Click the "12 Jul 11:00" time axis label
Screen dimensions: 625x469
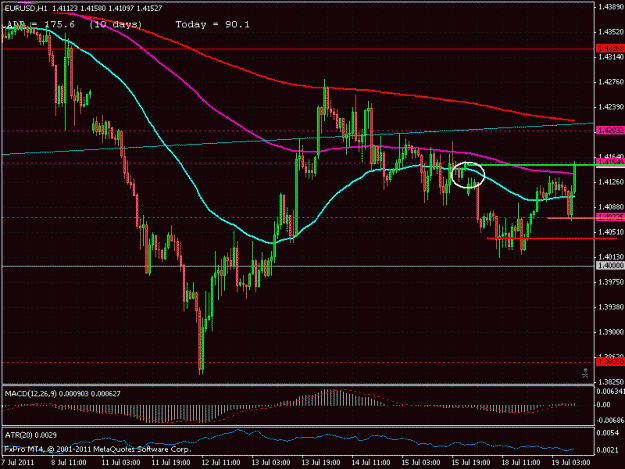[221, 463]
